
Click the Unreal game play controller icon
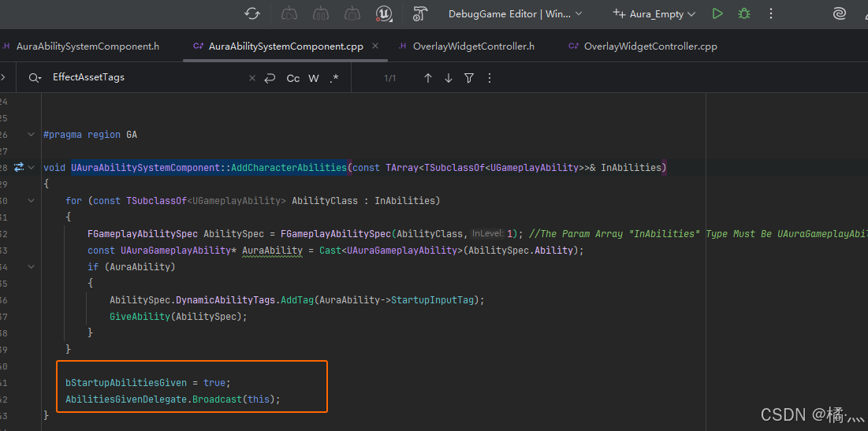point(289,14)
